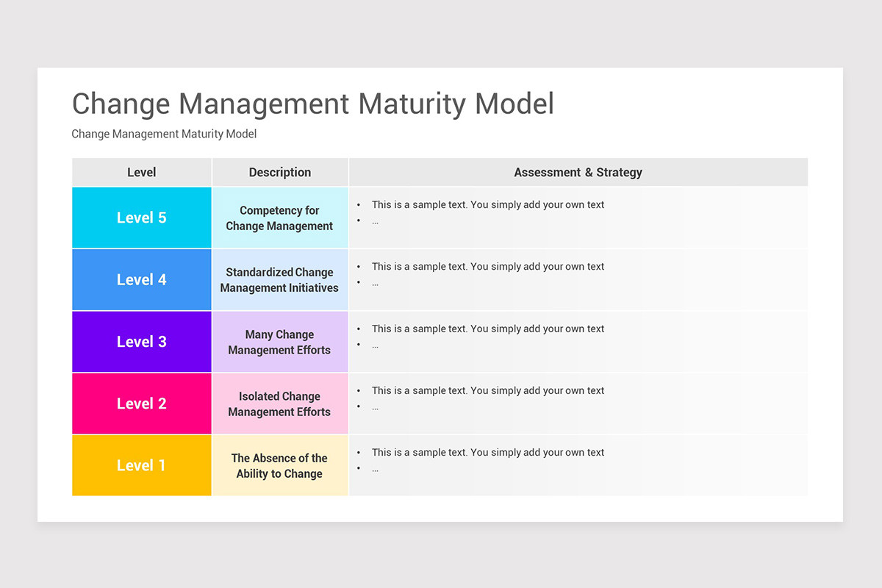Click the Description column header

pos(279,172)
